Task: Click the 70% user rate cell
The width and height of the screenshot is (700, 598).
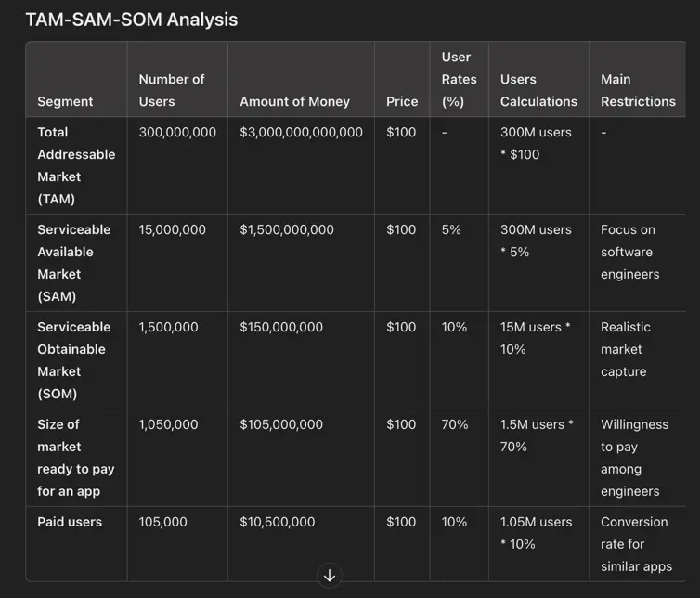Action: [455, 424]
